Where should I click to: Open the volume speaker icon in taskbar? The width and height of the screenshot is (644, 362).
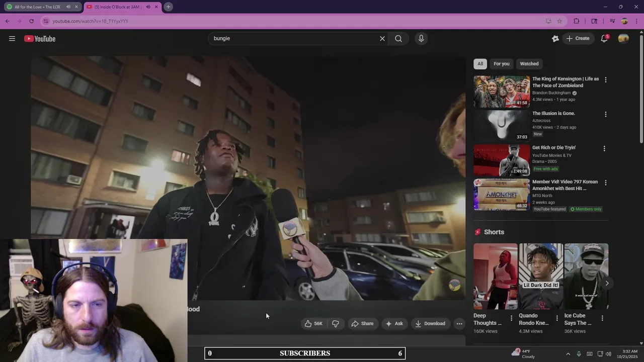click(608, 354)
